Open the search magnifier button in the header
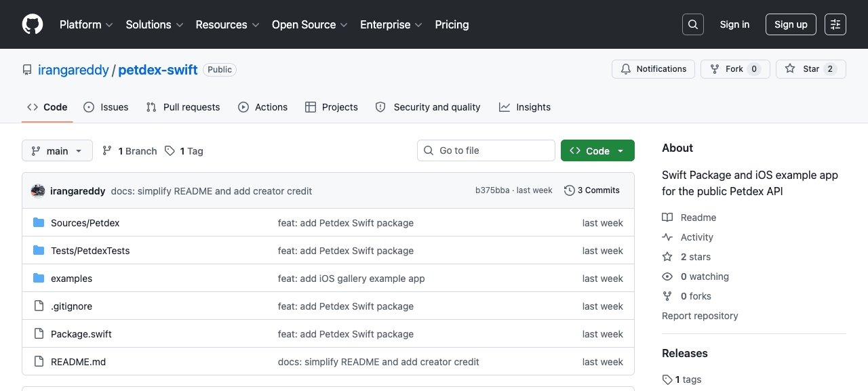The height and width of the screenshot is (391, 868). tap(693, 24)
